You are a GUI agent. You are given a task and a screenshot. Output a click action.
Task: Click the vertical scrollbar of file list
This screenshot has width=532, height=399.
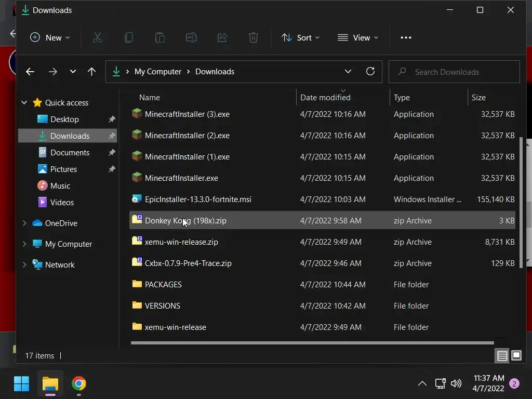pos(522,202)
